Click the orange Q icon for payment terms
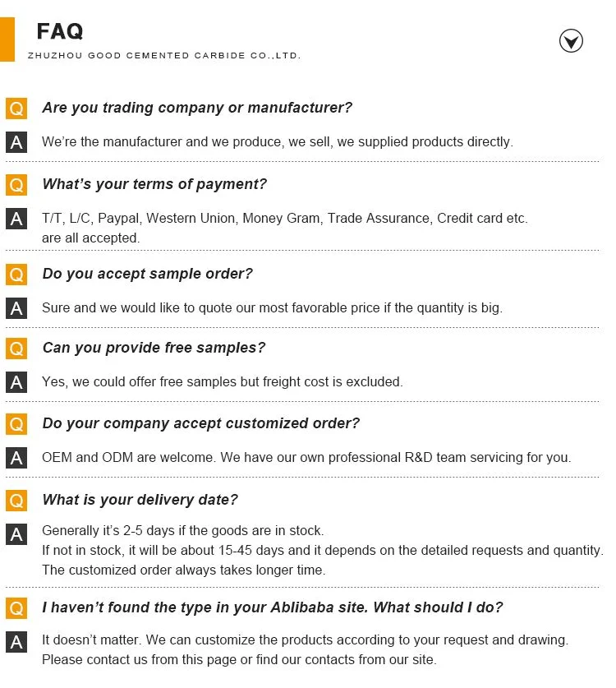The width and height of the screenshot is (616, 688). click(16, 185)
